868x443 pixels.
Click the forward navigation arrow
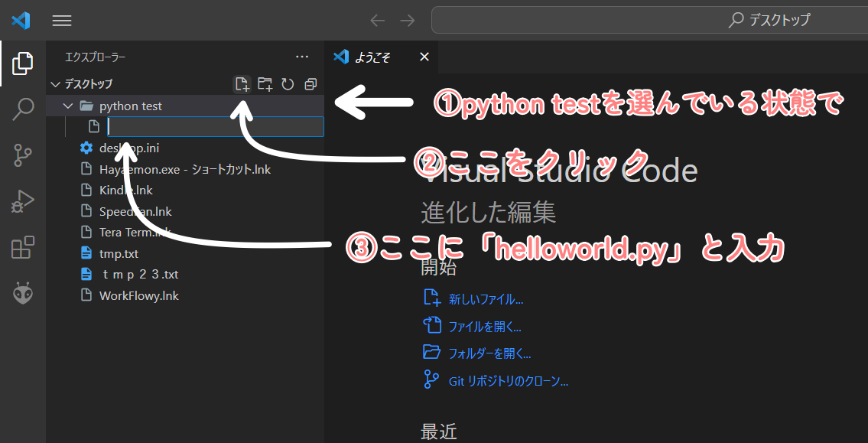point(406,20)
